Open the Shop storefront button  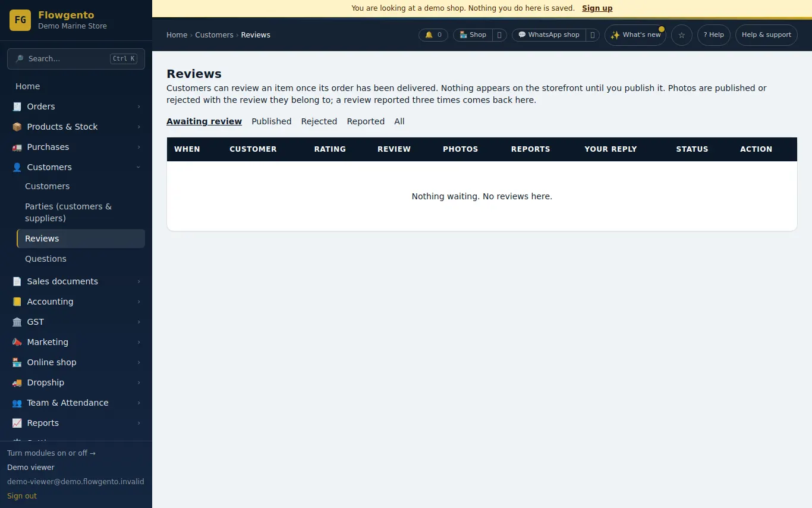point(473,35)
